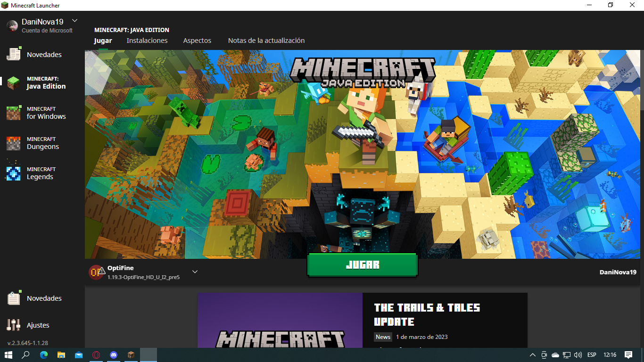Open Discord from the taskbar
Image resolution: width=644 pixels, height=362 pixels.
[x=114, y=355]
